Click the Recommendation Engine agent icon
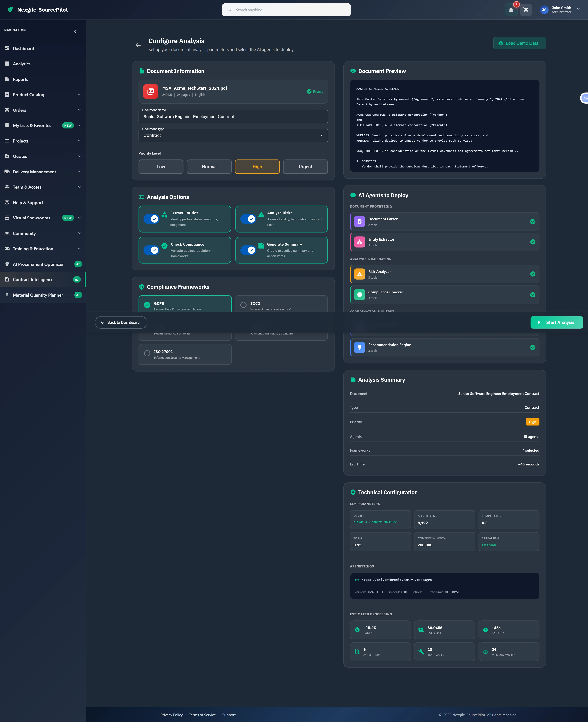 point(359,347)
